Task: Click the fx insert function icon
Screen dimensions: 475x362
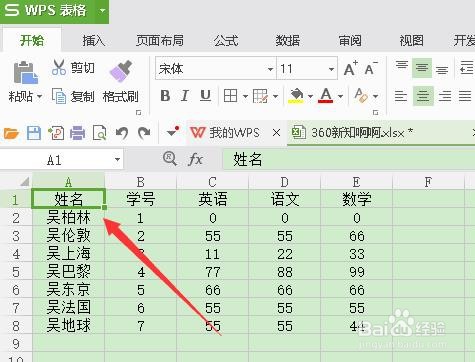Action: pos(195,159)
